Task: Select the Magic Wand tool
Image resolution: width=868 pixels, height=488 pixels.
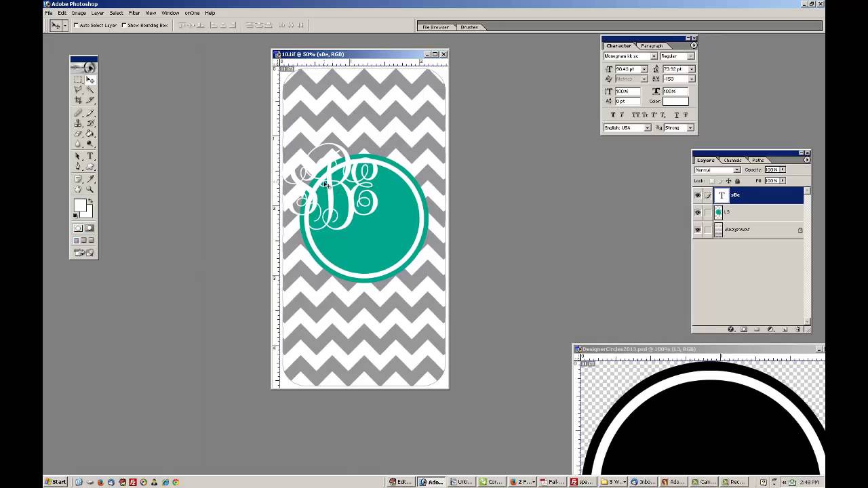Action: click(90, 89)
